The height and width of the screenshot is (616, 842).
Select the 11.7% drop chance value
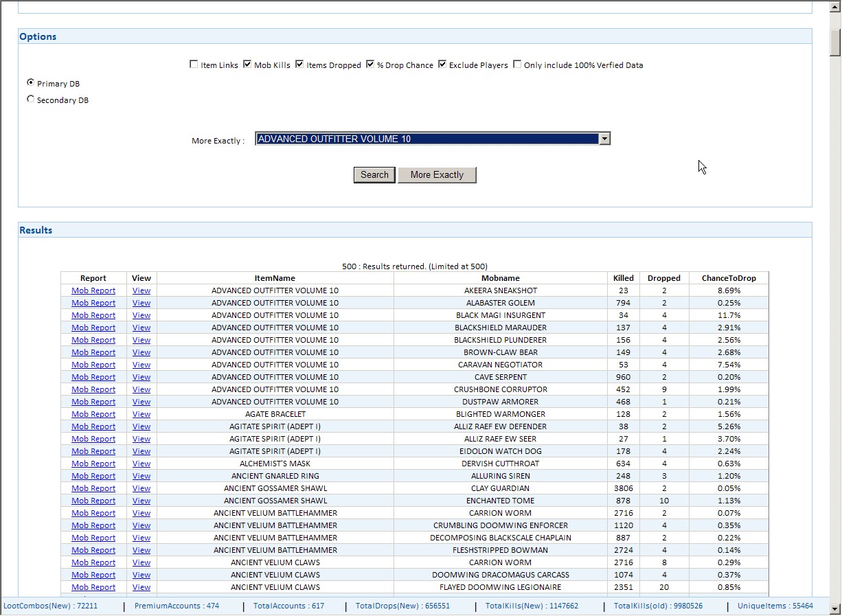pos(729,315)
